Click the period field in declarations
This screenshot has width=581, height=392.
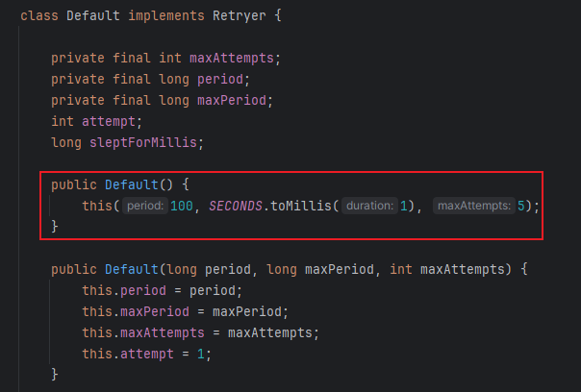[x=220, y=79]
